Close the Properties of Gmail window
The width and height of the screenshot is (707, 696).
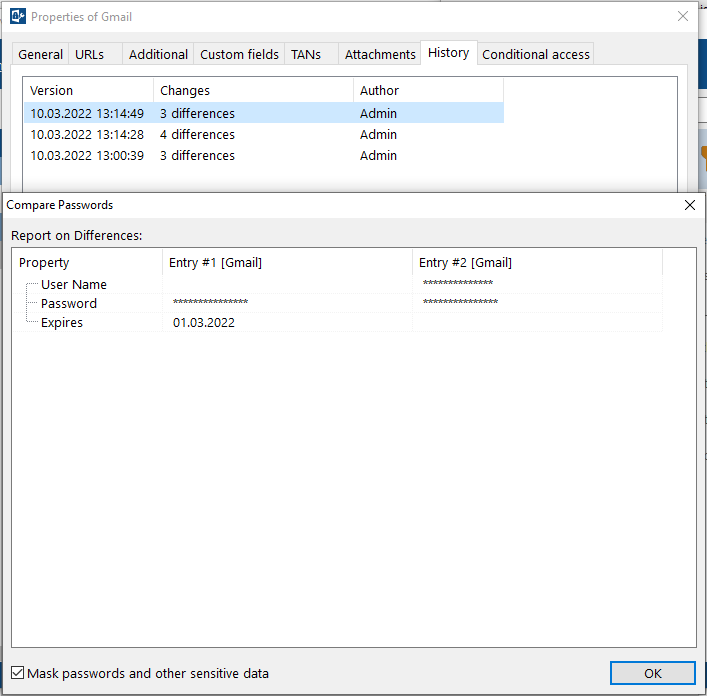pyautogui.click(x=683, y=16)
